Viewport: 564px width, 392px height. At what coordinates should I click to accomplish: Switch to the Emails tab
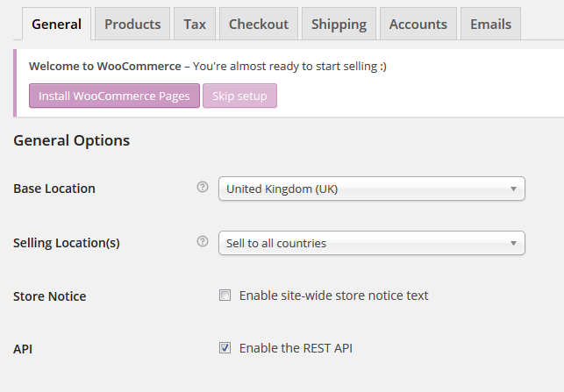click(490, 24)
